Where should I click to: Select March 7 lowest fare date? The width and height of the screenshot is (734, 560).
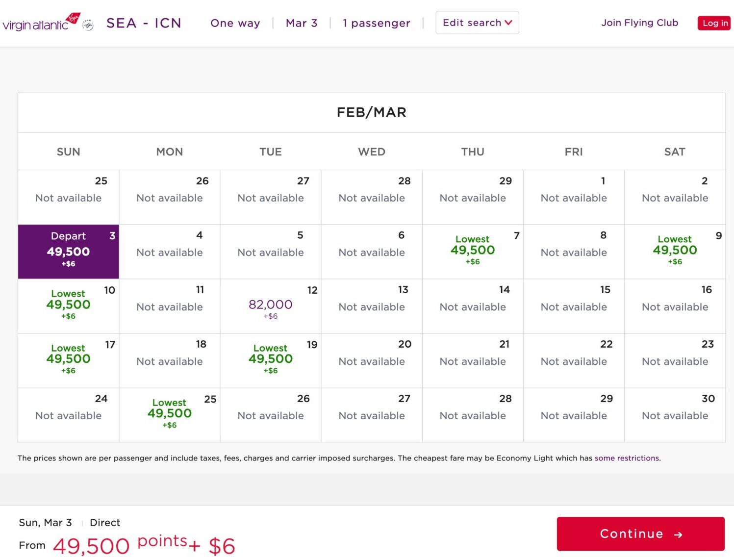click(472, 251)
